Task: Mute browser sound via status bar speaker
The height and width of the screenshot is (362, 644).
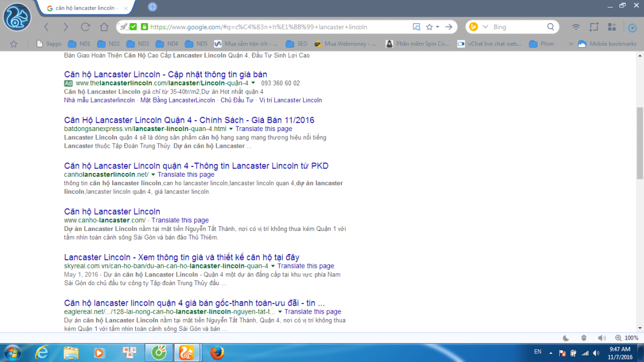Action: click(x=602, y=338)
